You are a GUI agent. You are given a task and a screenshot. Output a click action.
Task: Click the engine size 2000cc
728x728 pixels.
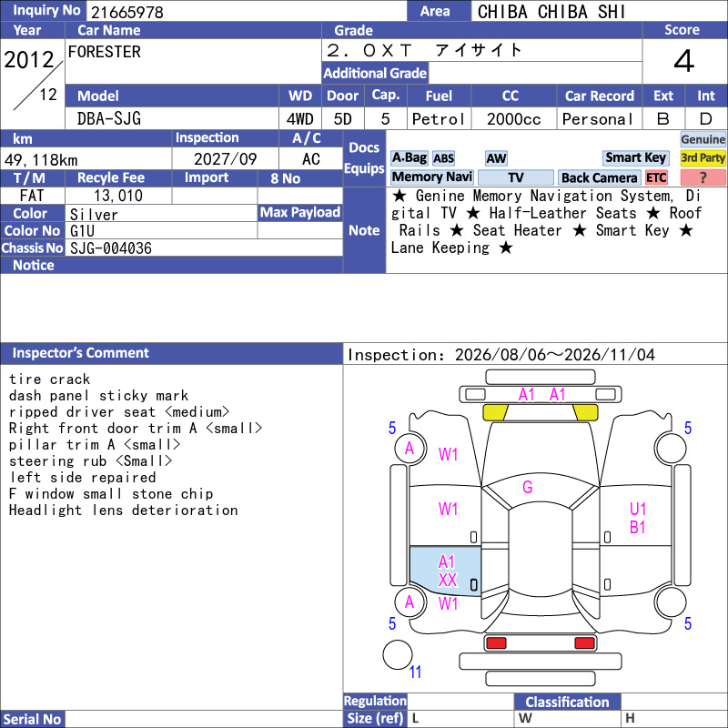(513, 119)
